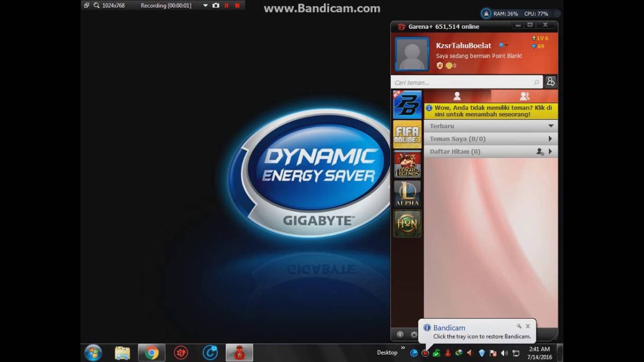Open the FIFA Online 3 game icon

[x=407, y=135]
